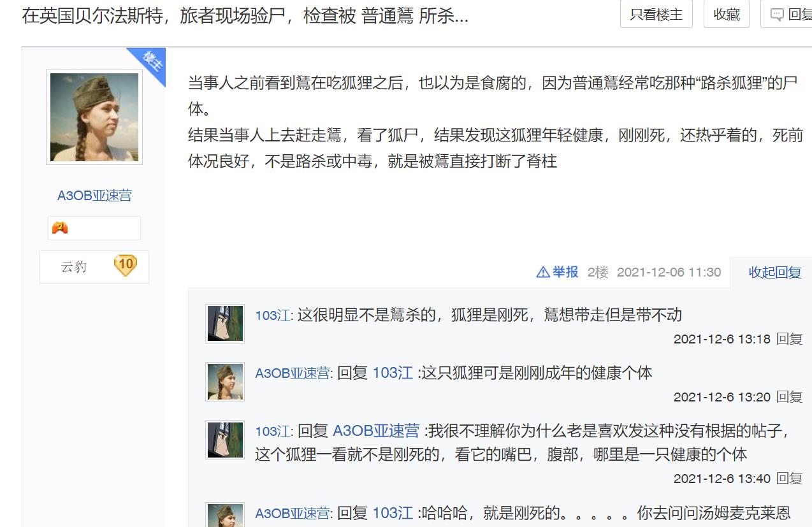Click 103江's avatar in the first comment
The width and height of the screenshot is (812, 527).
225,324
